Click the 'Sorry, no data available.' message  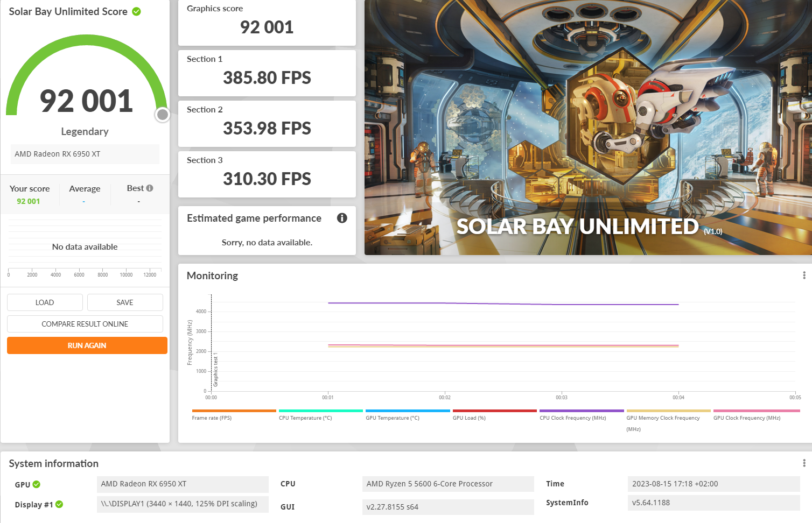click(x=267, y=243)
